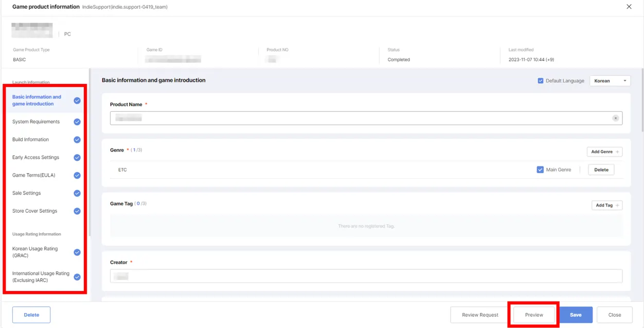Open International Usage Rating (Excluding IARC) section
The image size is (644, 328).
[x=41, y=277]
